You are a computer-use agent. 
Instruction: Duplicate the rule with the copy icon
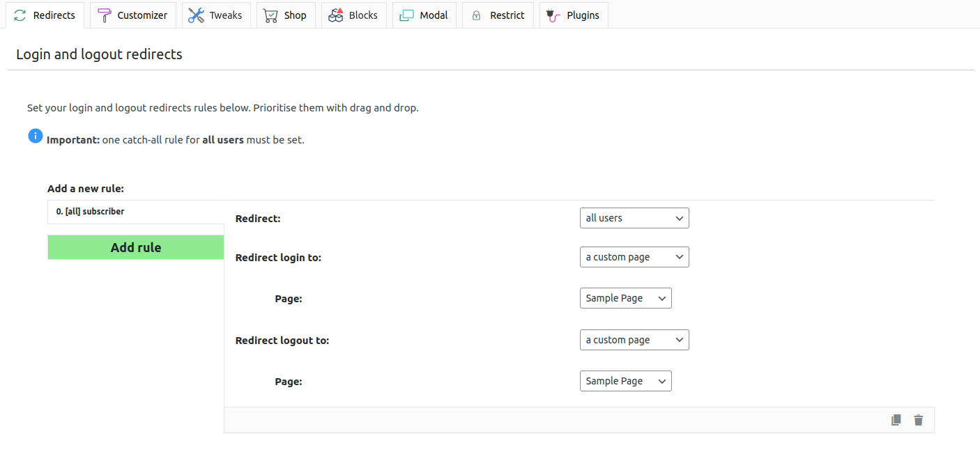[896, 420]
